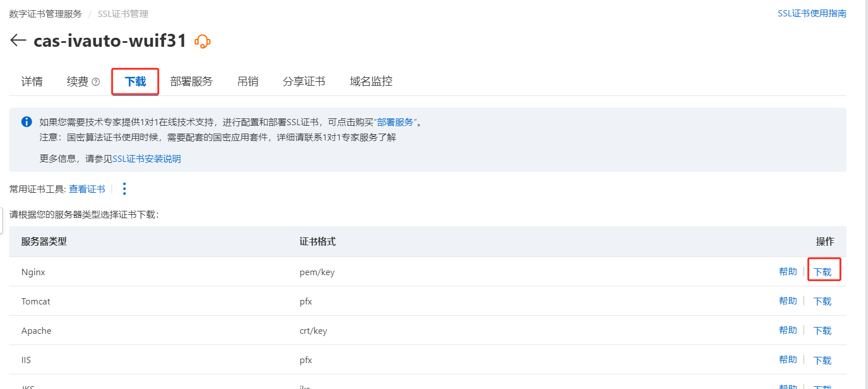Click the 部署服务 link in the notice
Viewport: 868px width, 389px height.
coord(395,122)
